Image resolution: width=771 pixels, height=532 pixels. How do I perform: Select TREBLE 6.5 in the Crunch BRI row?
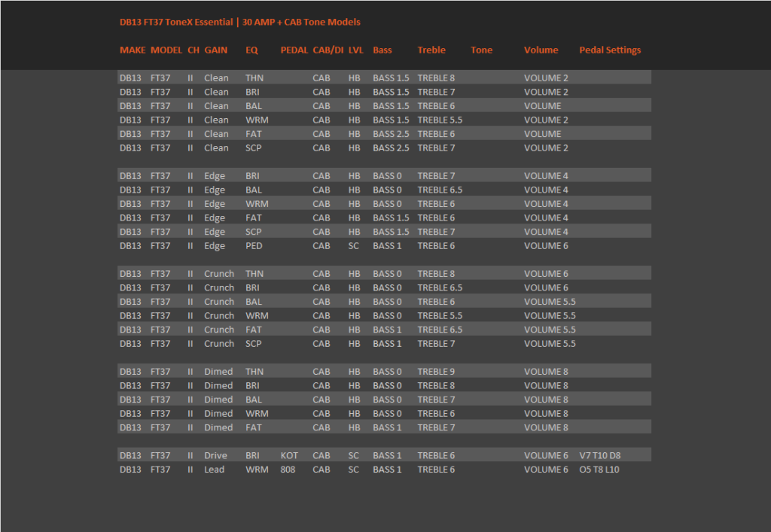pyautogui.click(x=440, y=288)
